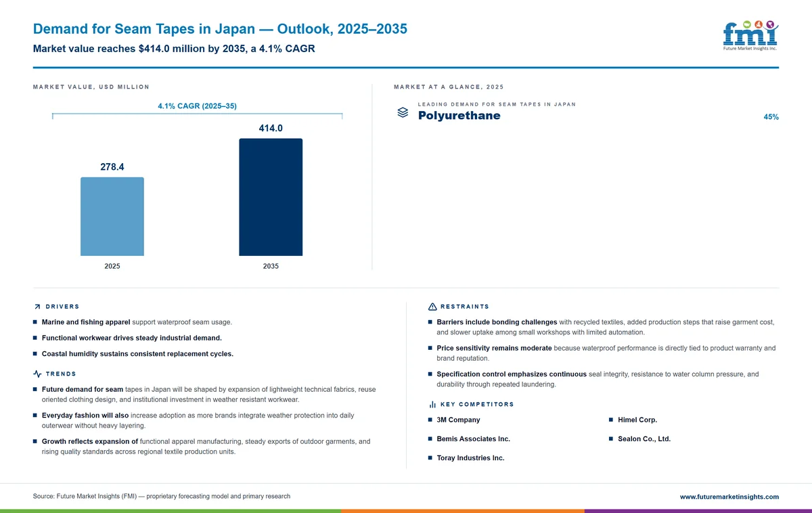
Task: Click the bar chart icon beside Key Competitors
Action: click(x=432, y=404)
